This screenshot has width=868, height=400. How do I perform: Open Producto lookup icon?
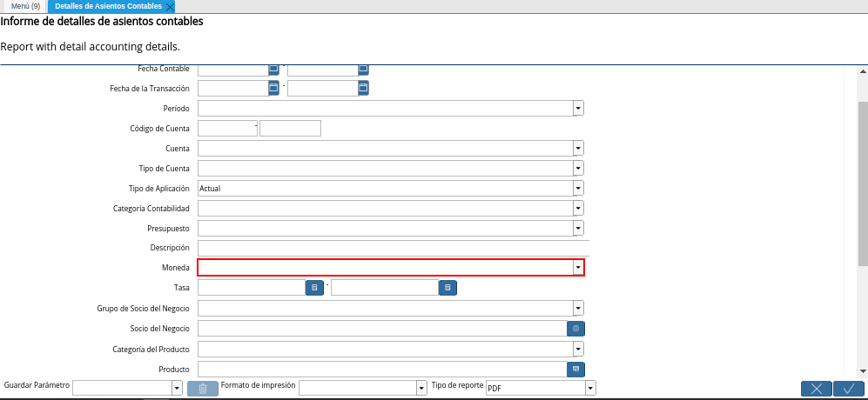pyautogui.click(x=575, y=369)
